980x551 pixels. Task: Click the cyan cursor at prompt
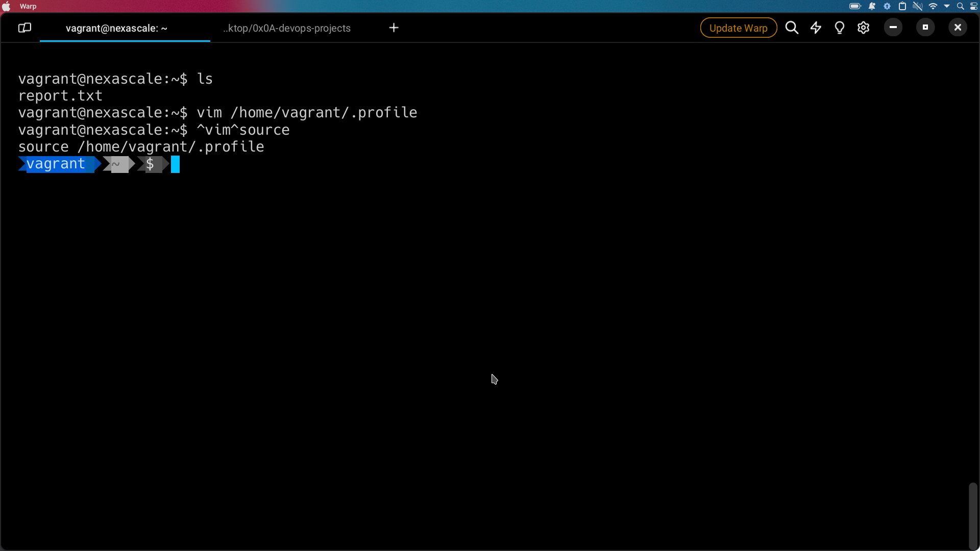(x=175, y=164)
